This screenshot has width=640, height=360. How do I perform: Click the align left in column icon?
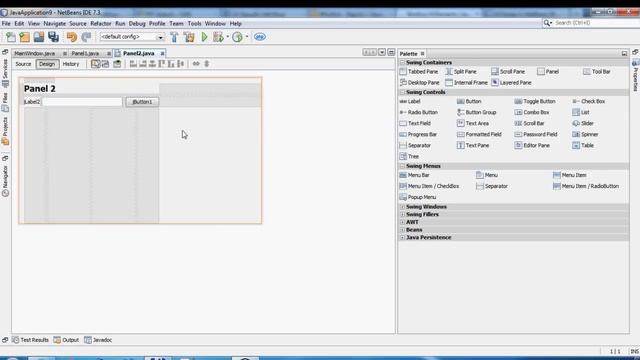pyautogui.click(x=133, y=64)
